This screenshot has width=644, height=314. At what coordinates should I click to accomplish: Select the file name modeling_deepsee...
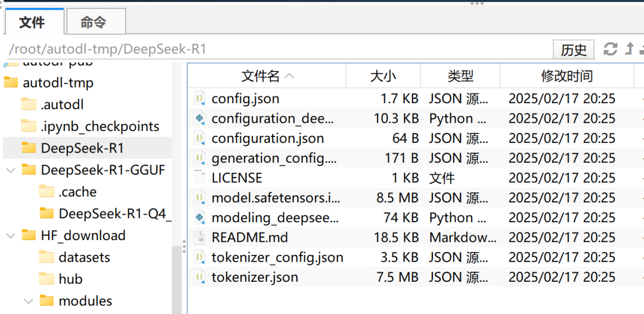click(x=275, y=217)
